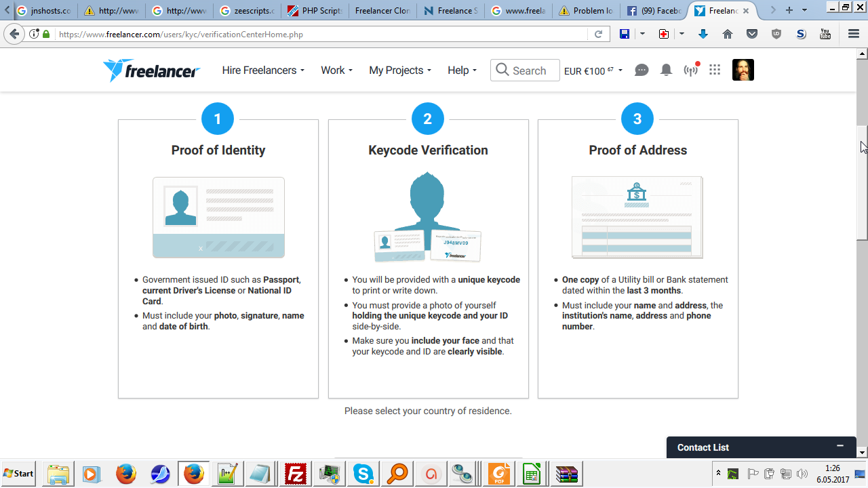Switch to the Problem loading tab
Viewport: 868px width, 488px height.
pos(587,11)
